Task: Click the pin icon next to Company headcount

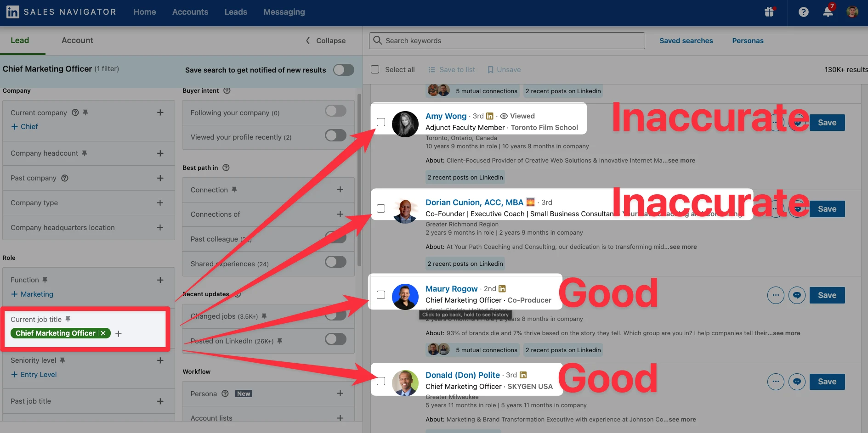Action: point(85,153)
